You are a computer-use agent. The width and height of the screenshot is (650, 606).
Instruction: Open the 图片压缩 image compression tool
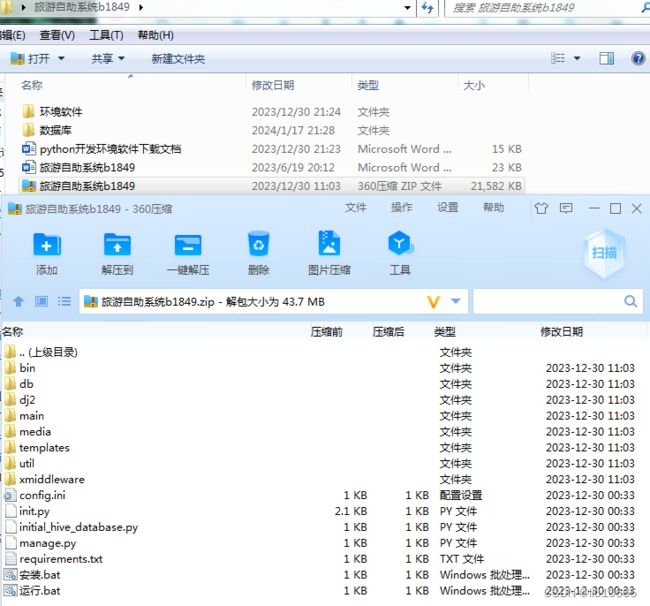click(329, 243)
